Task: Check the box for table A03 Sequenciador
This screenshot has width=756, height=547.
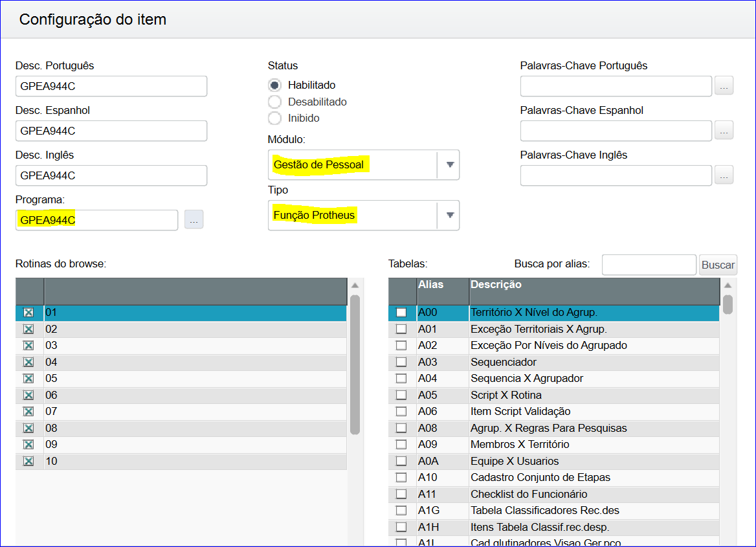Action: (401, 363)
